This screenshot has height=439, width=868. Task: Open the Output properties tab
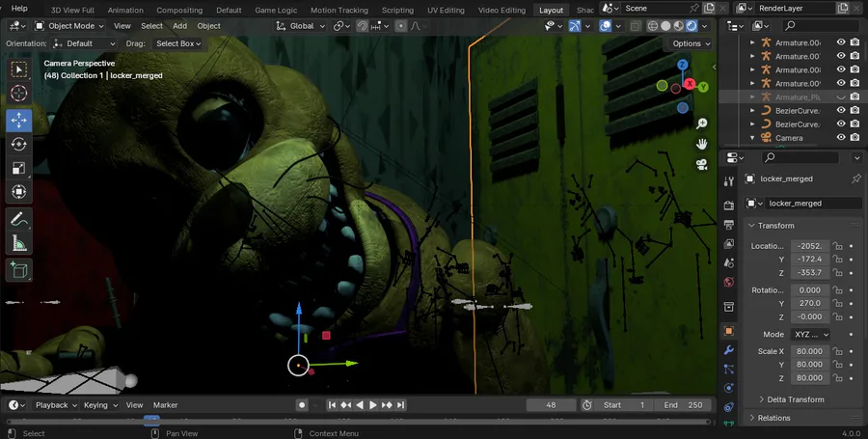pos(728,224)
